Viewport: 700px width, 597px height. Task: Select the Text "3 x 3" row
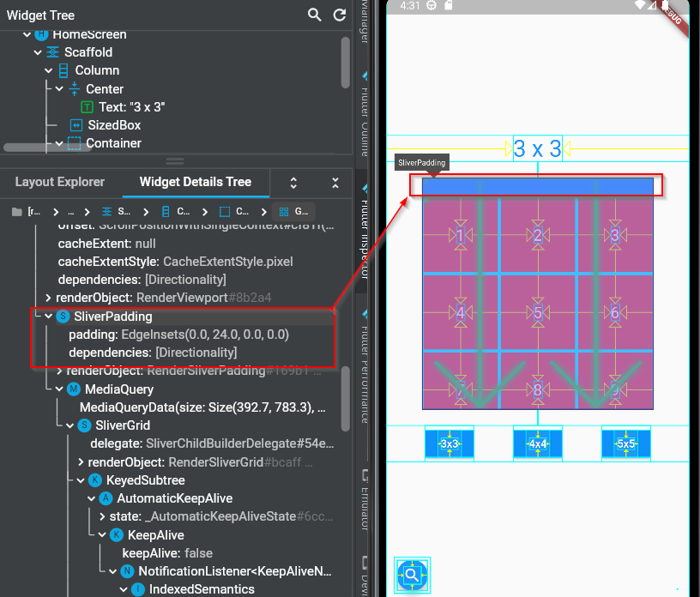[123, 107]
